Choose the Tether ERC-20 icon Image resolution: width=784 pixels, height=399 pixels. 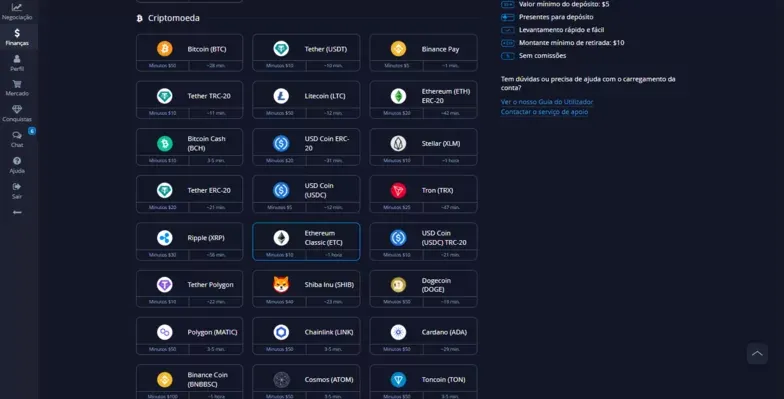tap(164, 190)
